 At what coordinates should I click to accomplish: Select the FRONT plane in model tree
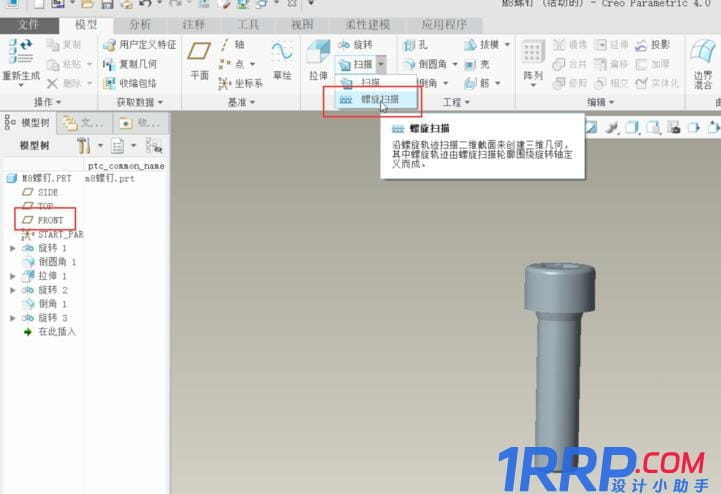pos(50,220)
